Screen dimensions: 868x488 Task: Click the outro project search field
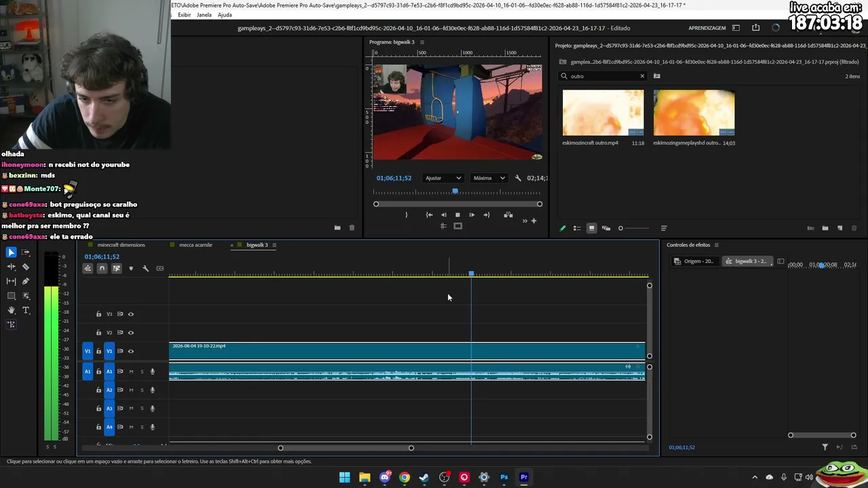[x=602, y=76]
